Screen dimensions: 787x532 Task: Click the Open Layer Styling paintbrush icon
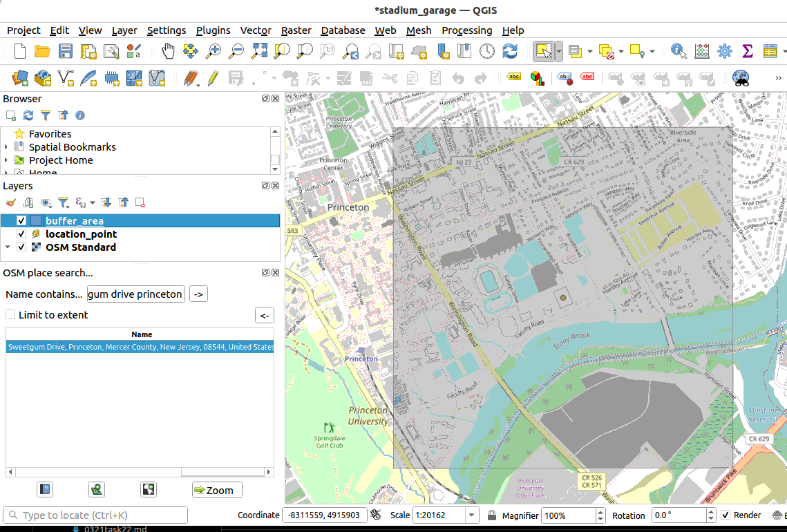(x=10, y=202)
